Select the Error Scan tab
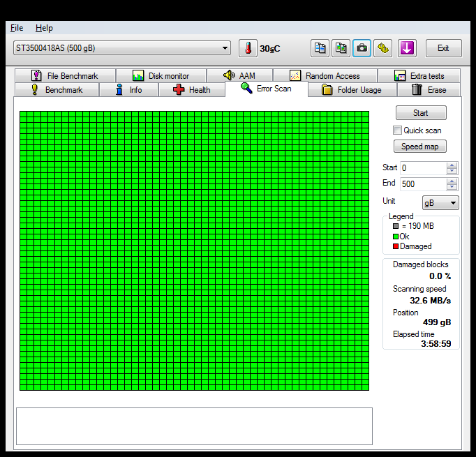 (266, 89)
